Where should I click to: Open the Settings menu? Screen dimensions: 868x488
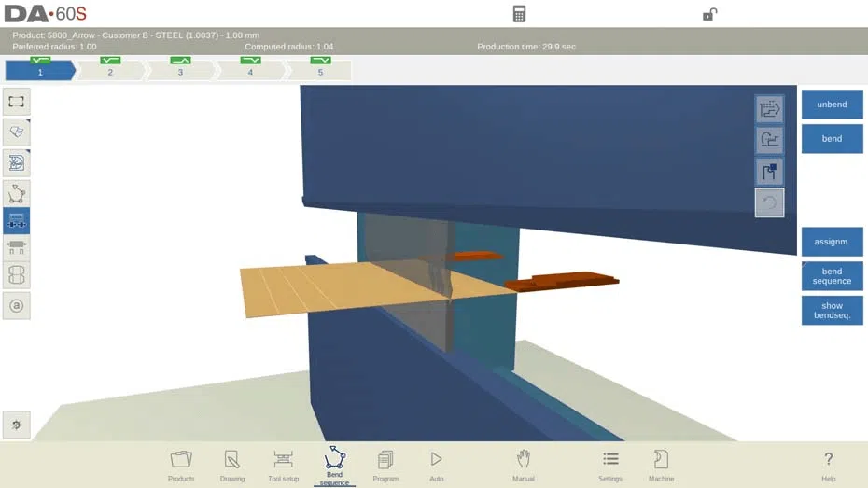(610, 466)
